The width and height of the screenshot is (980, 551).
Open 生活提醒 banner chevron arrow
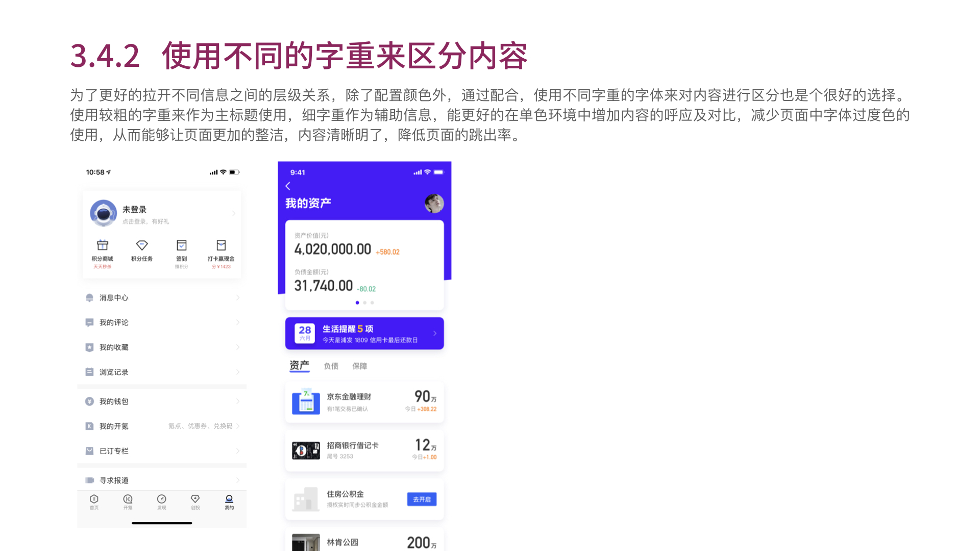coord(435,333)
